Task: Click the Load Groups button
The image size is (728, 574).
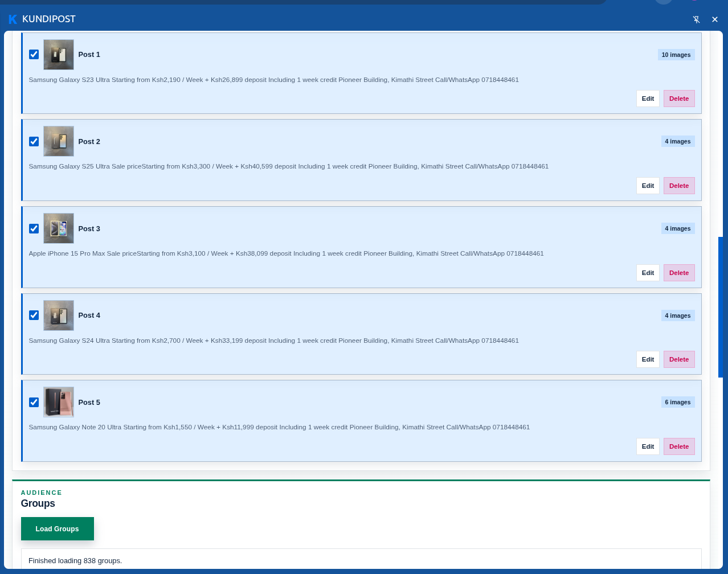Action: (58, 529)
